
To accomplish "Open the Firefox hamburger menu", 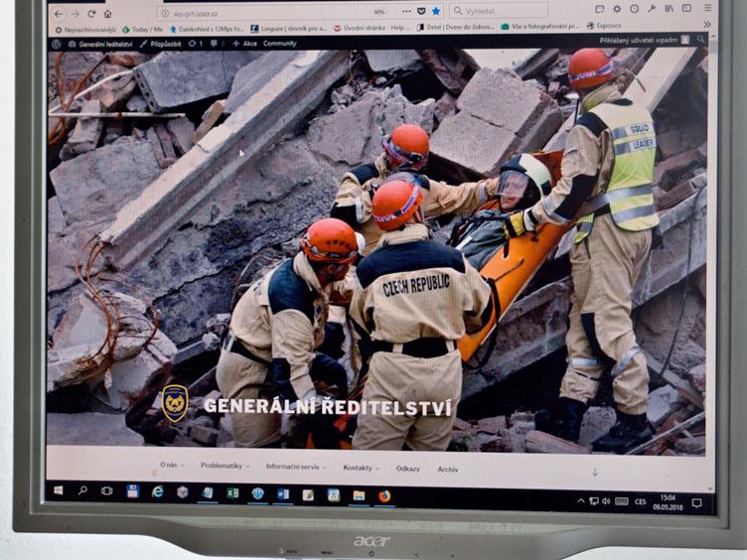I will pyautogui.click(x=707, y=8).
